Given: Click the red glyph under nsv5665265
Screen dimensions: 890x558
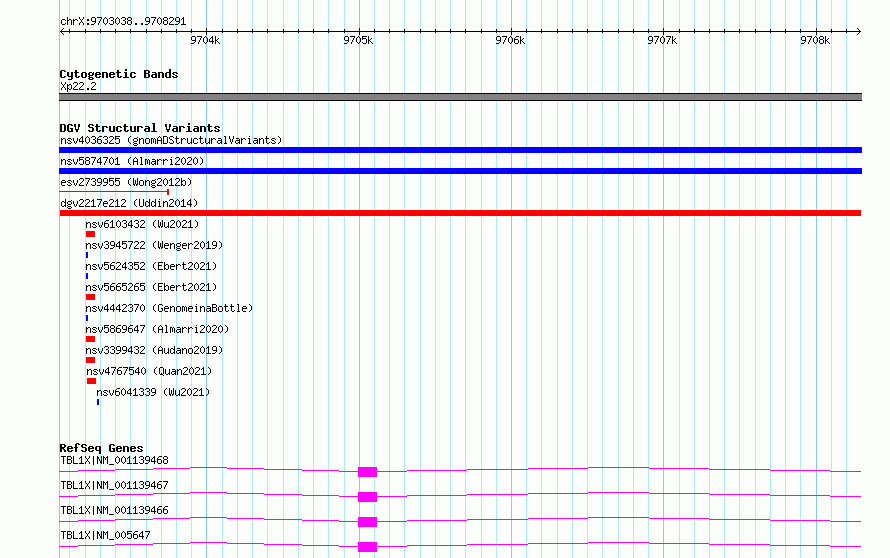Looking at the screenshot, I should click(x=90, y=297).
